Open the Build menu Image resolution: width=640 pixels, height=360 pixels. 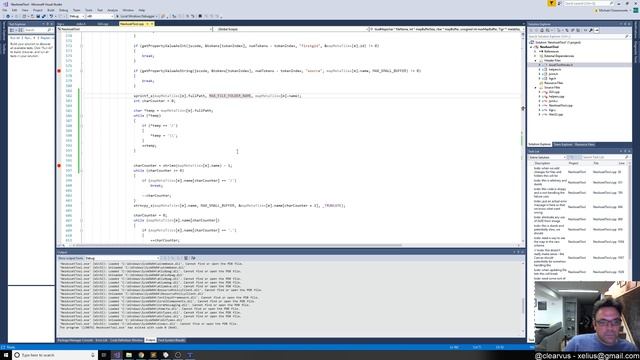(51, 10)
